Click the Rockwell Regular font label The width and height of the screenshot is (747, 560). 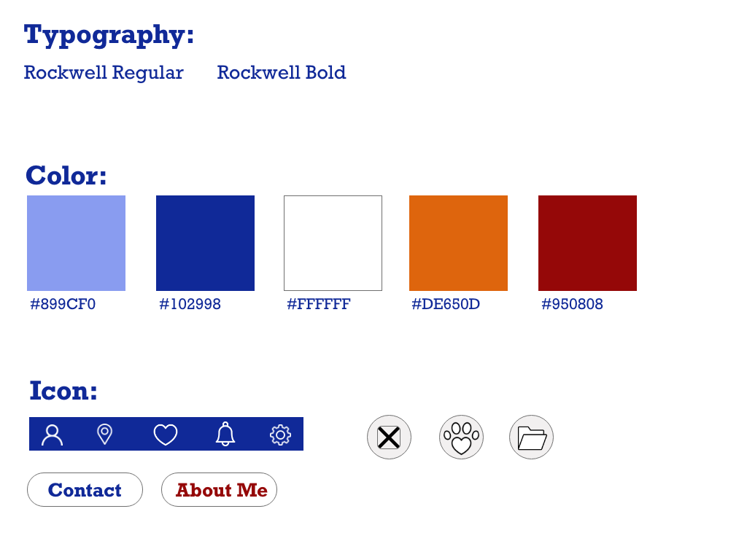coord(104,73)
